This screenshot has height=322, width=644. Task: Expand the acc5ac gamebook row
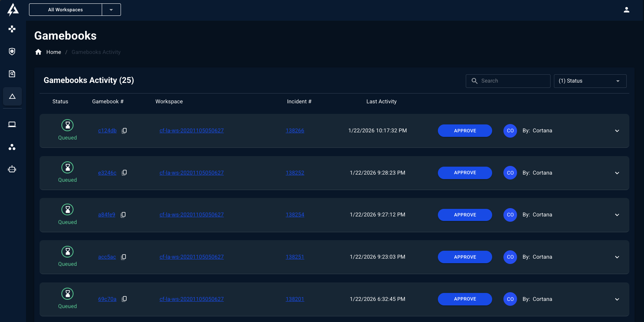(x=617, y=257)
